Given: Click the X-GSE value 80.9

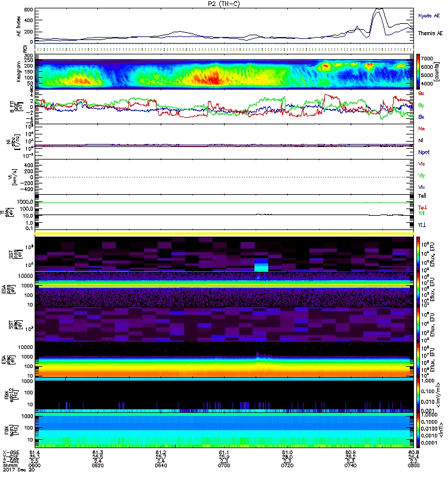Looking at the screenshot, I should pyautogui.click(x=351, y=452).
